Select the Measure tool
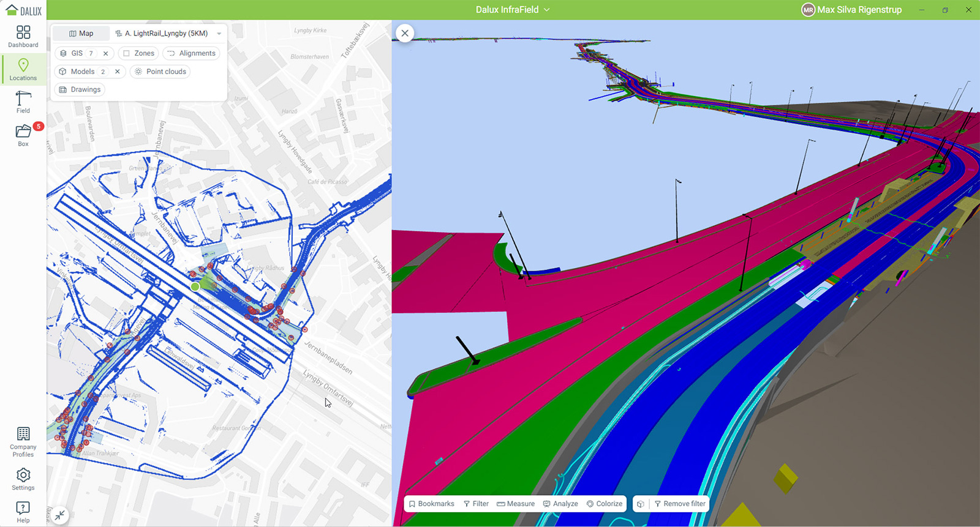Viewport: 980px width, 527px height. tap(516, 504)
